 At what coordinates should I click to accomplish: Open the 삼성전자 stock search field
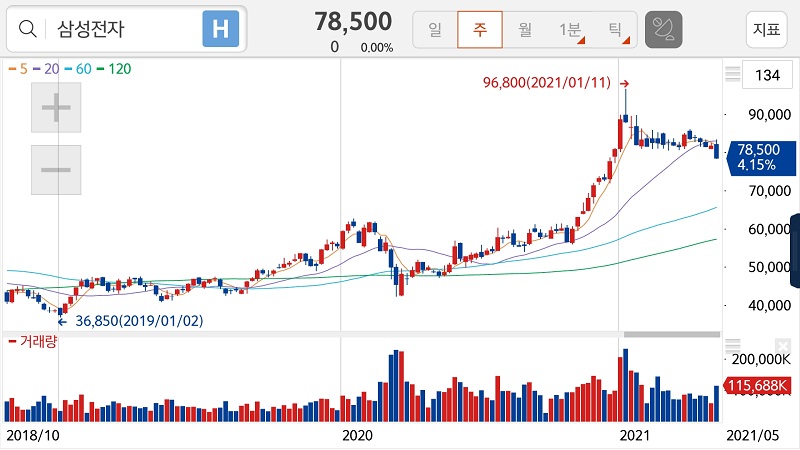[127, 29]
